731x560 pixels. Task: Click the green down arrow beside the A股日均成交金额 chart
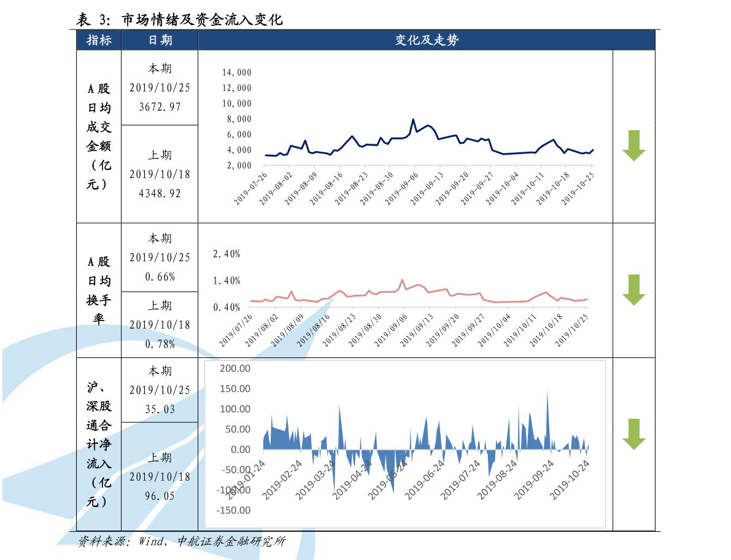633,146
